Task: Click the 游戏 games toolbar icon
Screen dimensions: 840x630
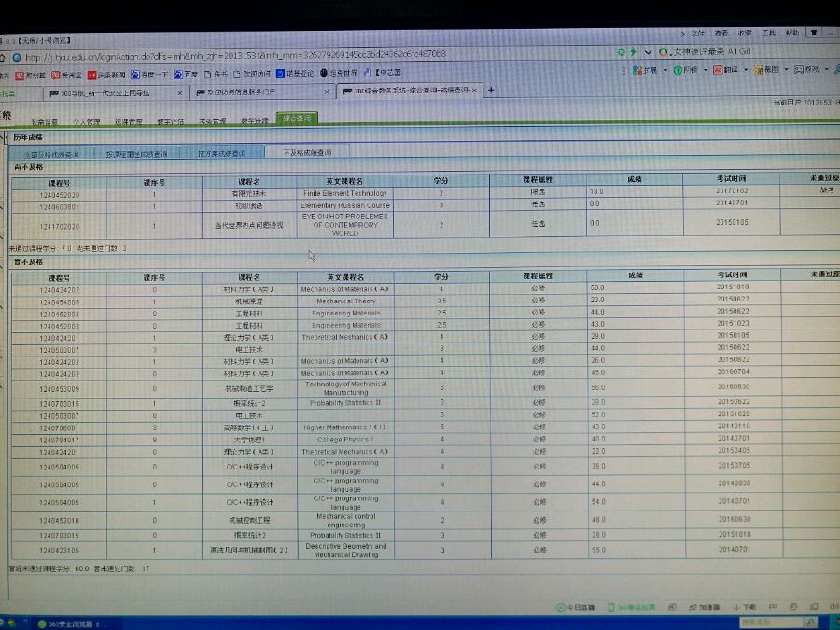Action: tap(806, 70)
